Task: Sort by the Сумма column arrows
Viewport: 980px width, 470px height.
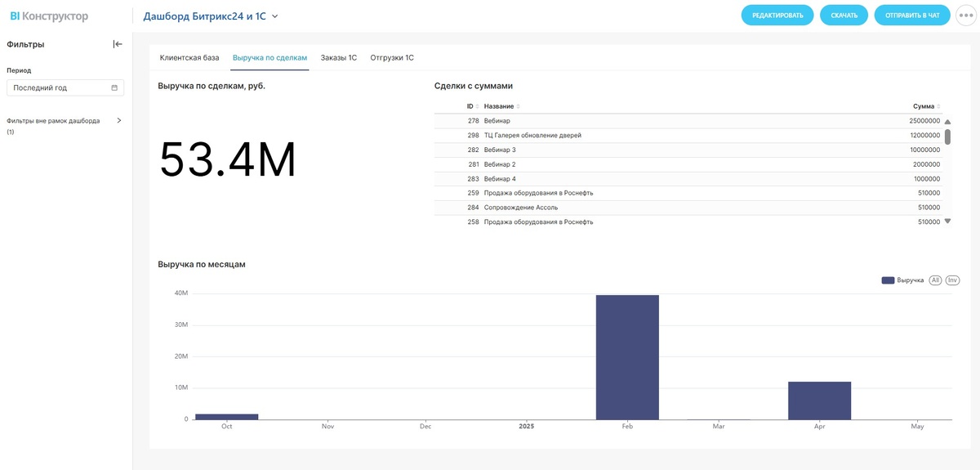Action: (938, 106)
